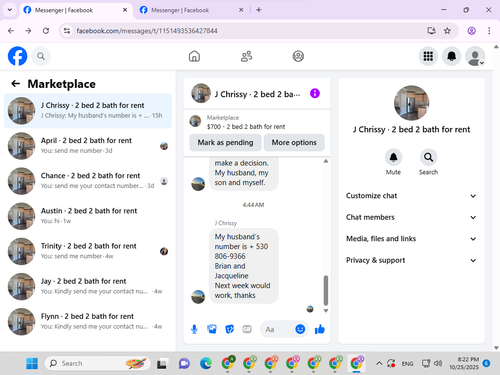Click the browser back arrow

click(11, 31)
